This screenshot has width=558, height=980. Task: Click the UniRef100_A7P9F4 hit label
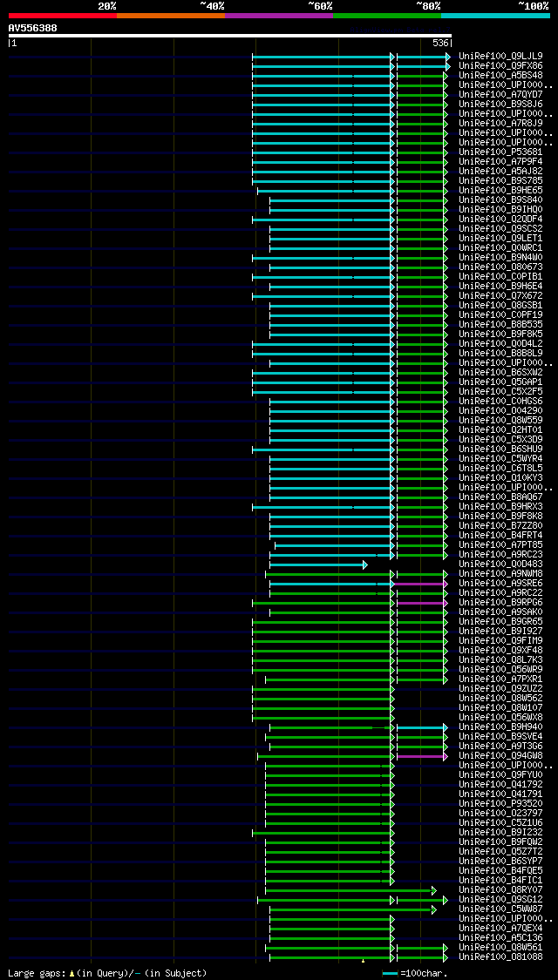(500, 162)
